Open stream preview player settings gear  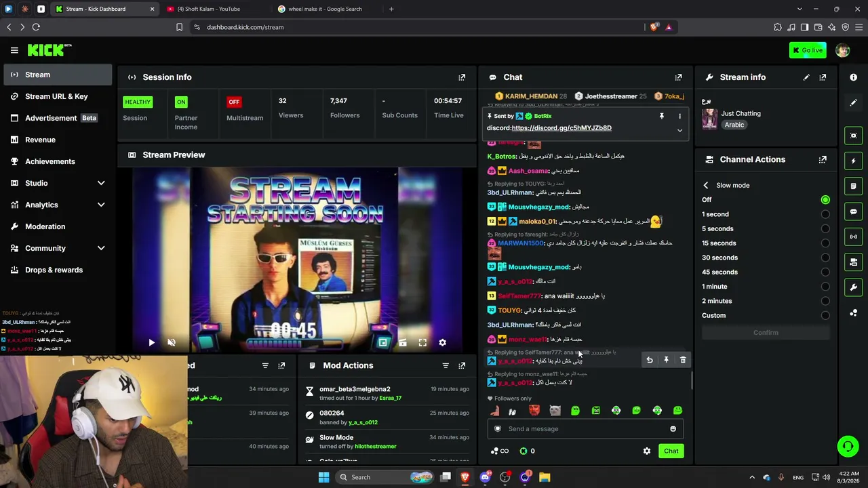(x=442, y=343)
